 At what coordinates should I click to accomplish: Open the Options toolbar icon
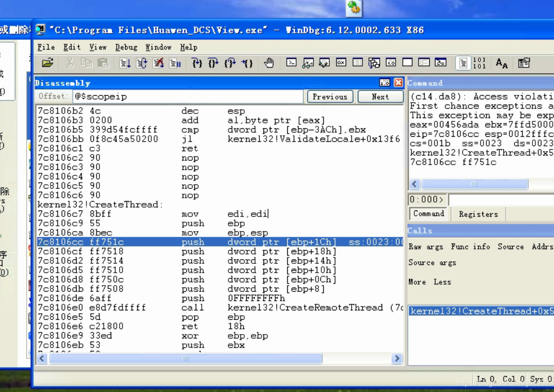click(524, 63)
